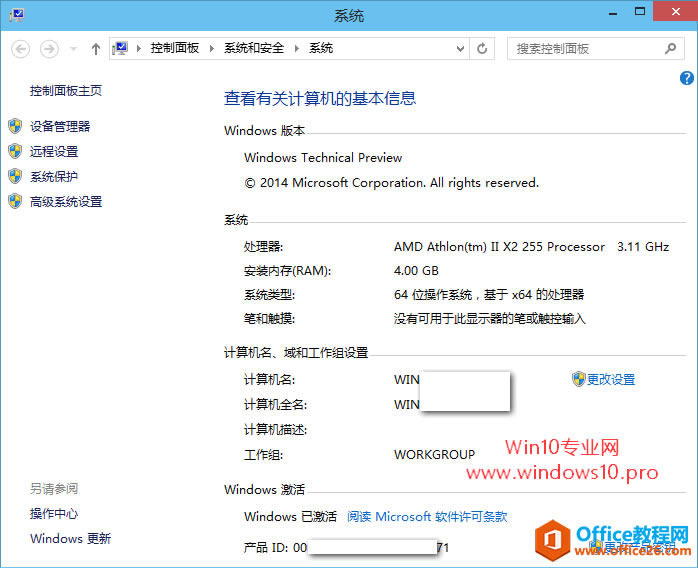Click the 没有可用于此显示器的笔或触控输入 text

point(490,319)
